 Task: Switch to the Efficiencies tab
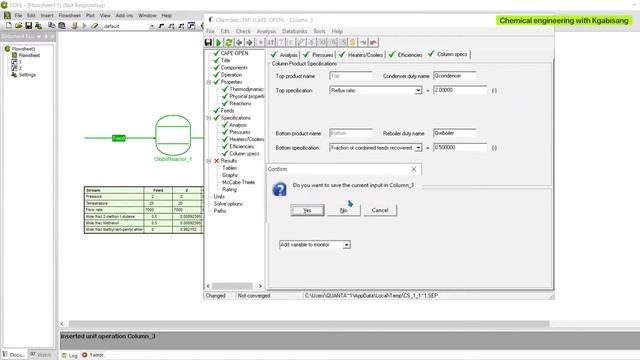(x=406, y=55)
